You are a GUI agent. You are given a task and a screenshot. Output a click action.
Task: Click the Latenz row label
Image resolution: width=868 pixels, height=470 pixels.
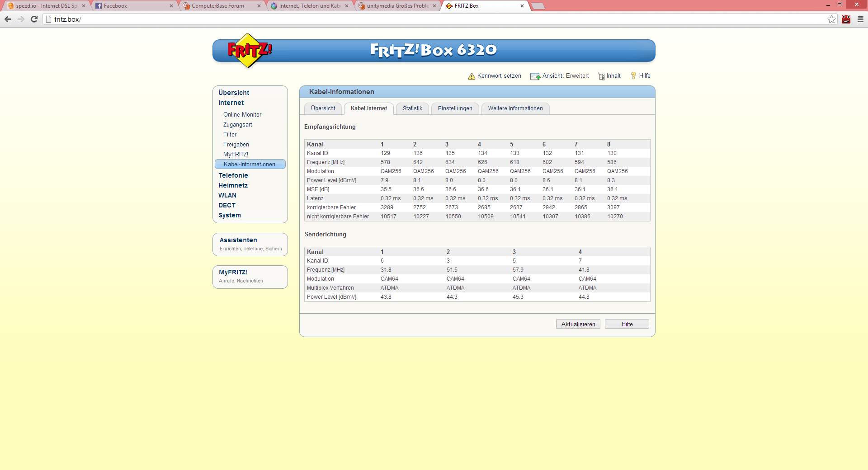315,198
